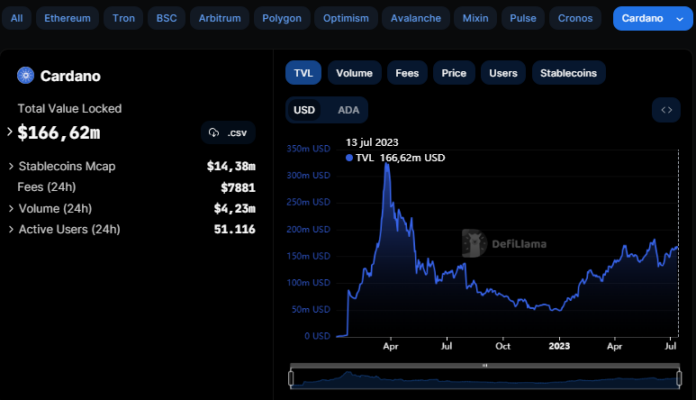Screen dimensions: 696x400
Task: Show the Stablecoins chart
Action: point(566,73)
